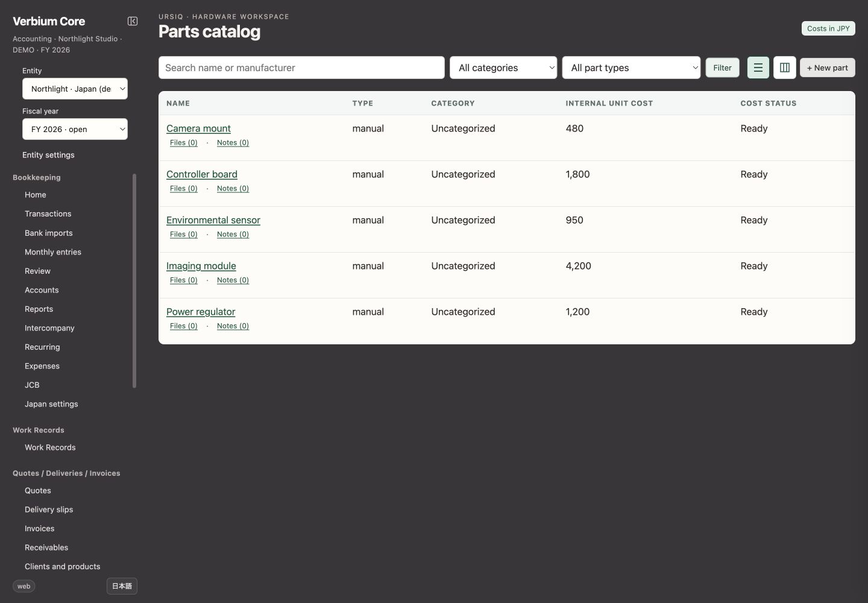Image resolution: width=868 pixels, height=603 pixels.
Task: Switch to list view layout
Action: (x=758, y=68)
